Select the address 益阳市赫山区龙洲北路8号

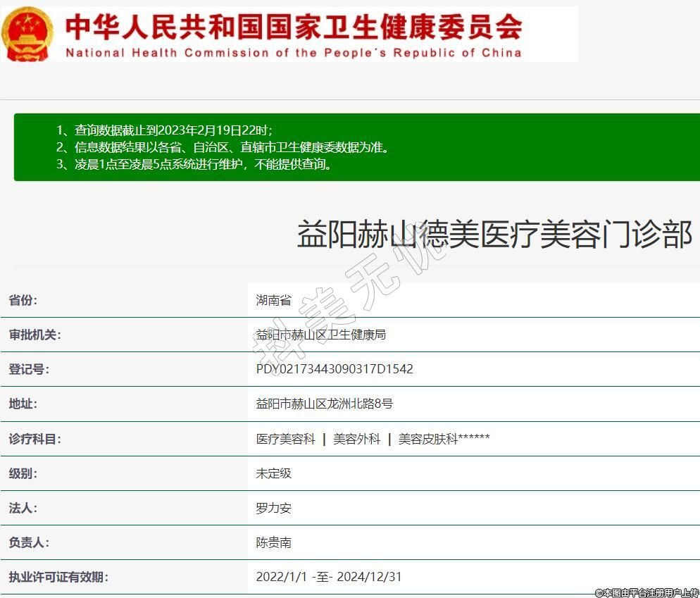click(324, 404)
